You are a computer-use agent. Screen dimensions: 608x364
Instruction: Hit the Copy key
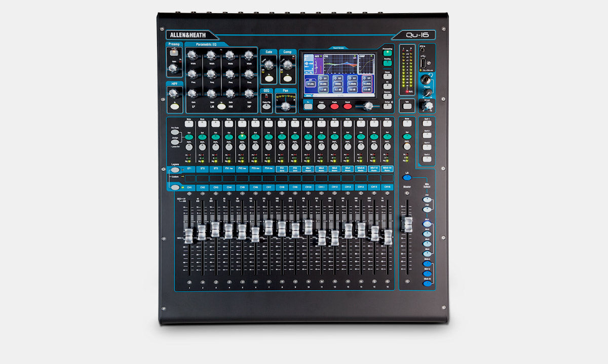[x=321, y=107]
